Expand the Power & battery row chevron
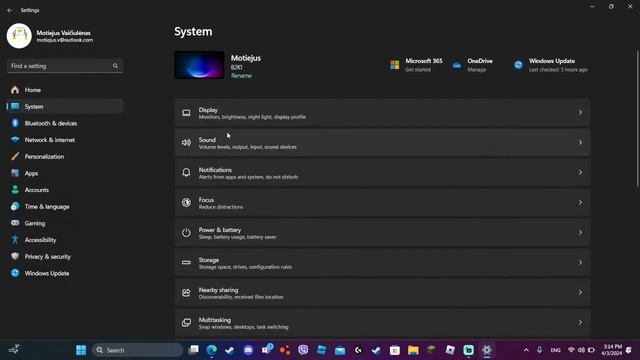The height and width of the screenshot is (360, 640). pos(580,233)
